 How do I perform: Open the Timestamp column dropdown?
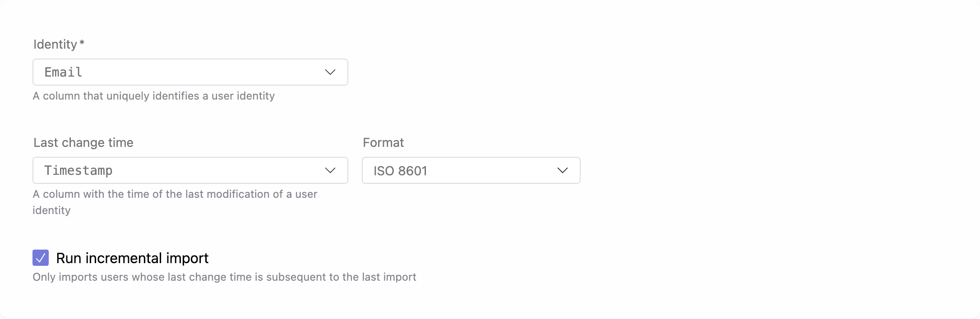[190, 170]
